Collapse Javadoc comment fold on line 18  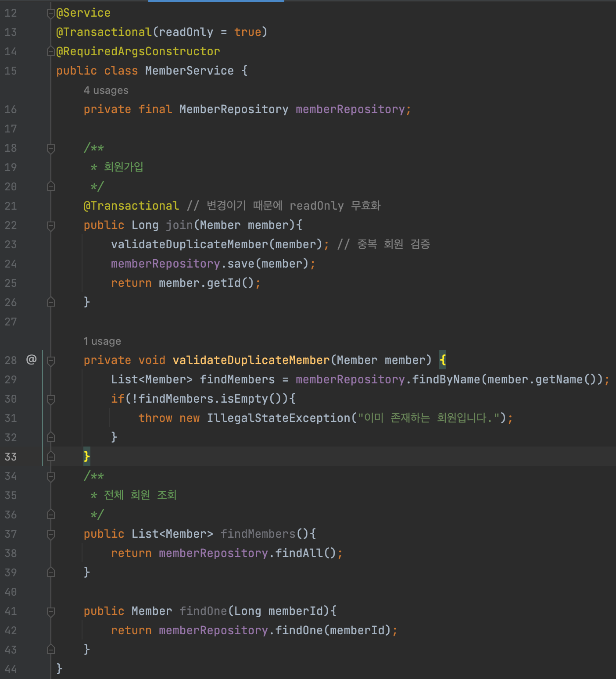[x=51, y=148]
